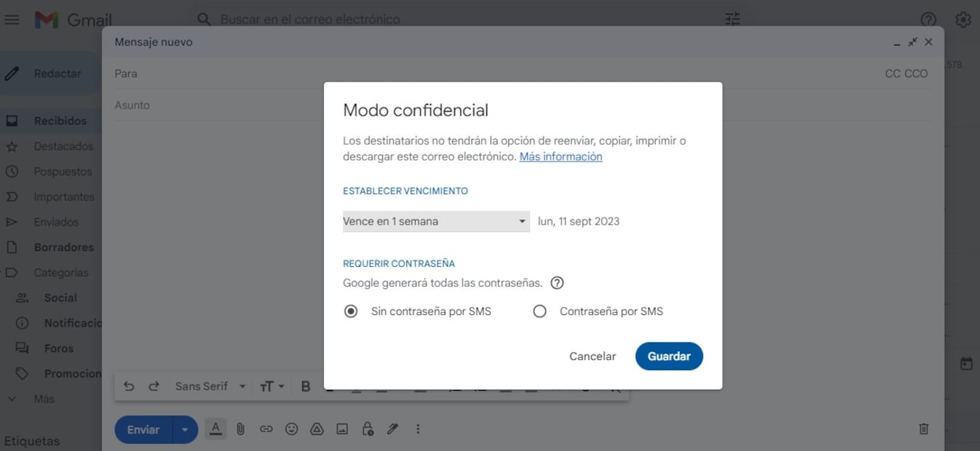This screenshot has width=980, height=451.
Task: Open the emoji picker icon
Action: click(291, 429)
